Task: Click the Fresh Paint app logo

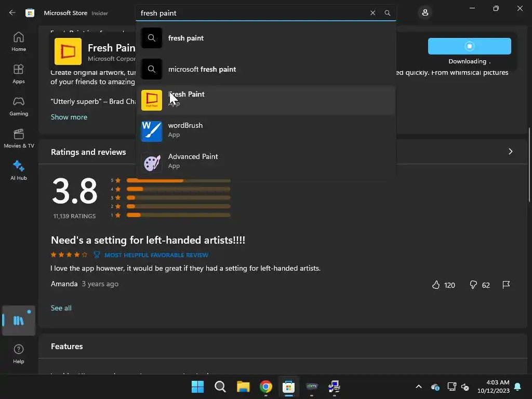Action: tap(68, 51)
